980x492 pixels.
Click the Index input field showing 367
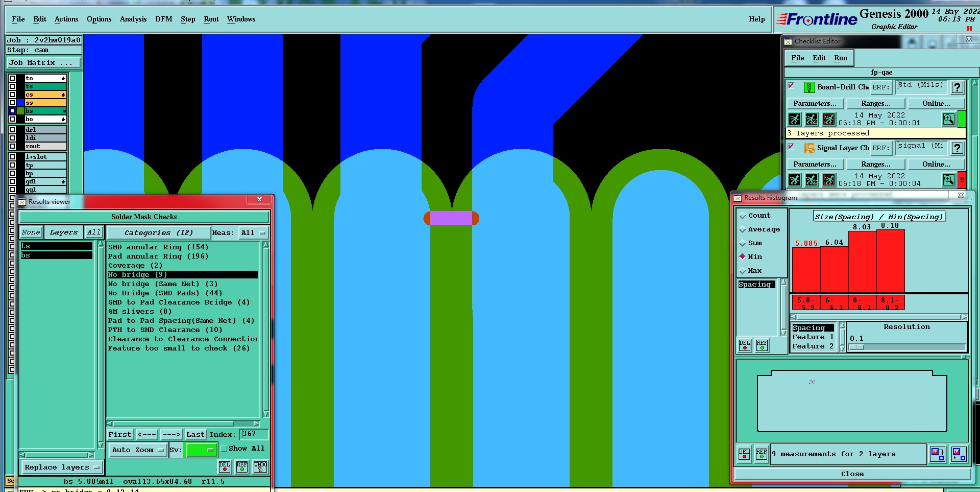[254, 434]
